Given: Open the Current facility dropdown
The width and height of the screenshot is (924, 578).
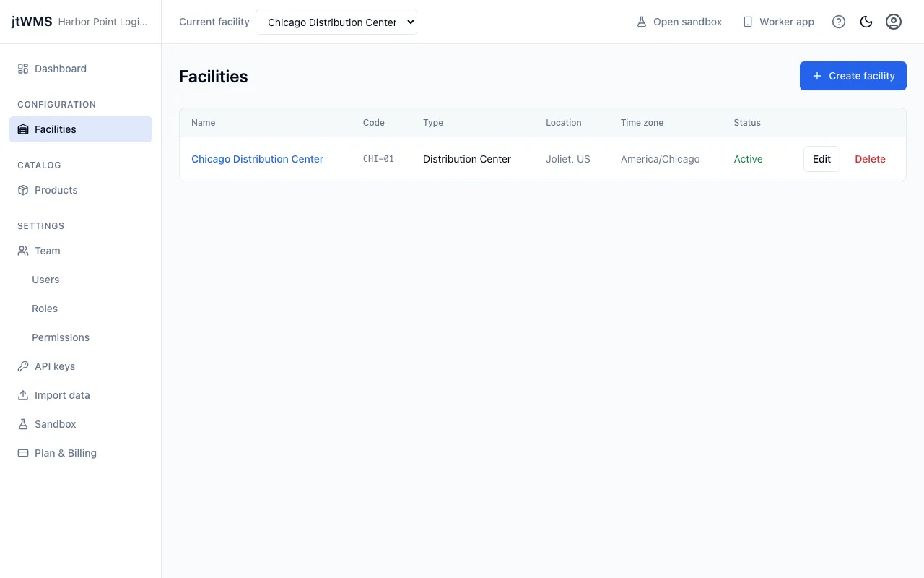Looking at the screenshot, I should tap(336, 22).
